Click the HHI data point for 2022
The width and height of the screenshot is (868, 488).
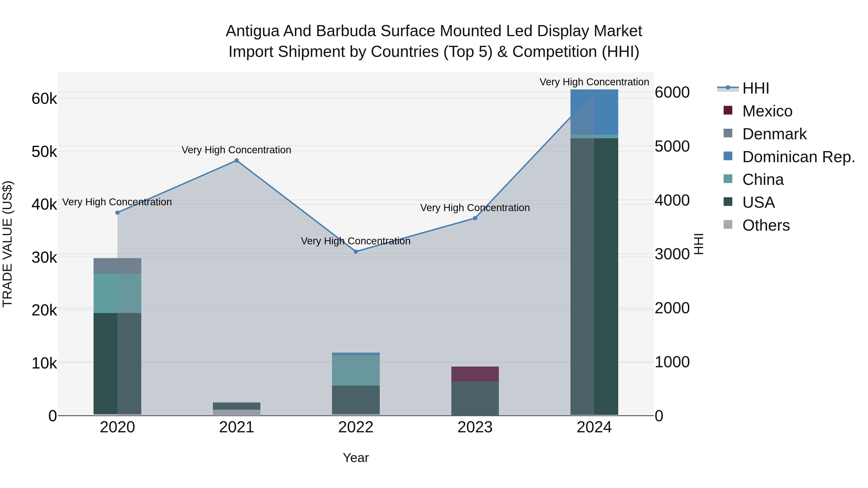[x=356, y=252]
